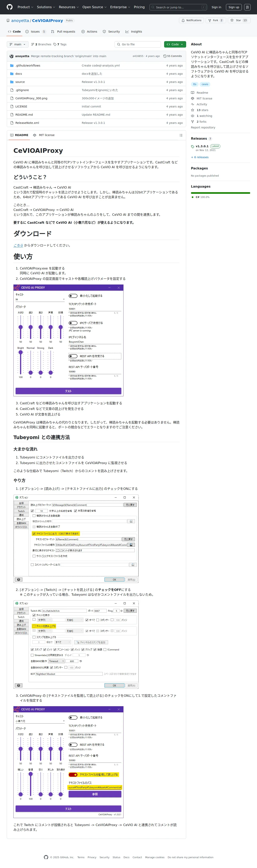Open the first CeVIO AI Proxy settings screenshot

69,340
